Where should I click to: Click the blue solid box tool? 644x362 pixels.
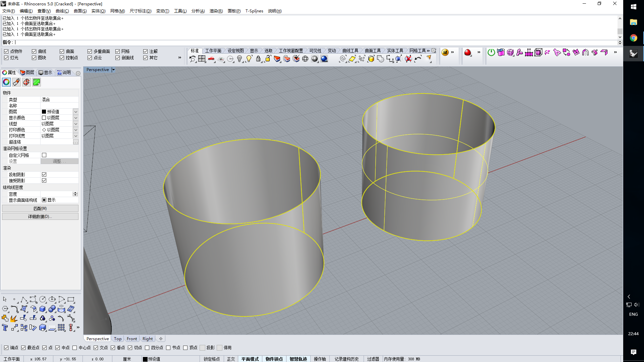[43, 309]
